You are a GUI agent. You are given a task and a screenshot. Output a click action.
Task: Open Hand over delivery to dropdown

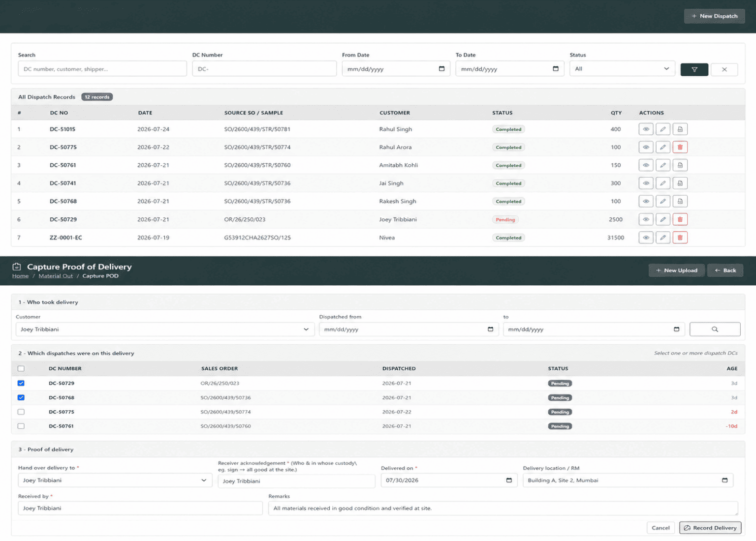click(115, 481)
